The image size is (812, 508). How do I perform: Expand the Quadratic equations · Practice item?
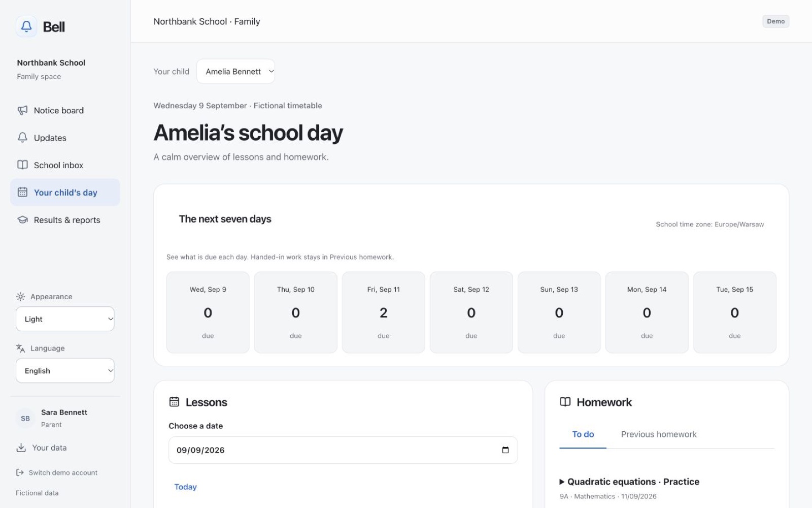[x=629, y=482]
